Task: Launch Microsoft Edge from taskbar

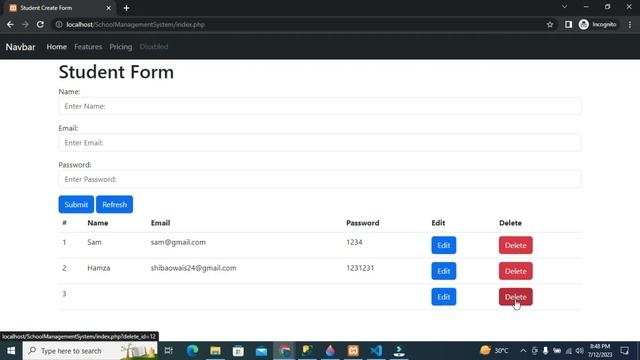Action: point(192,351)
